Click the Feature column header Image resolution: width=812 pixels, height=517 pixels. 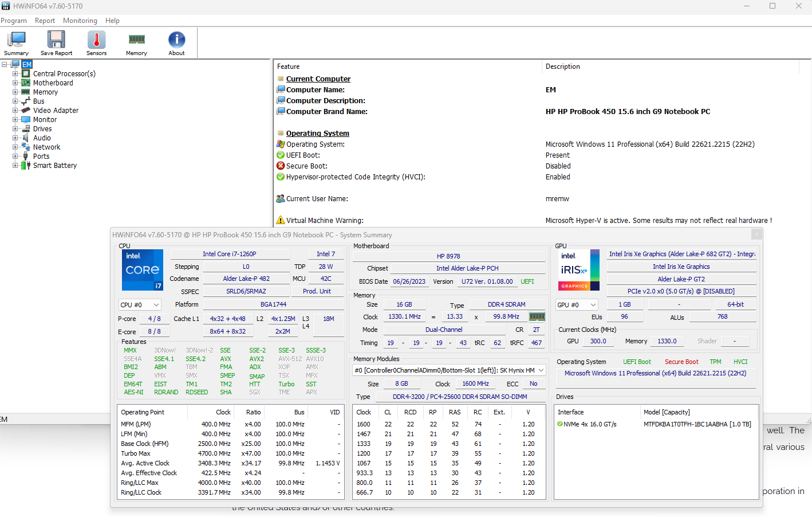click(289, 67)
